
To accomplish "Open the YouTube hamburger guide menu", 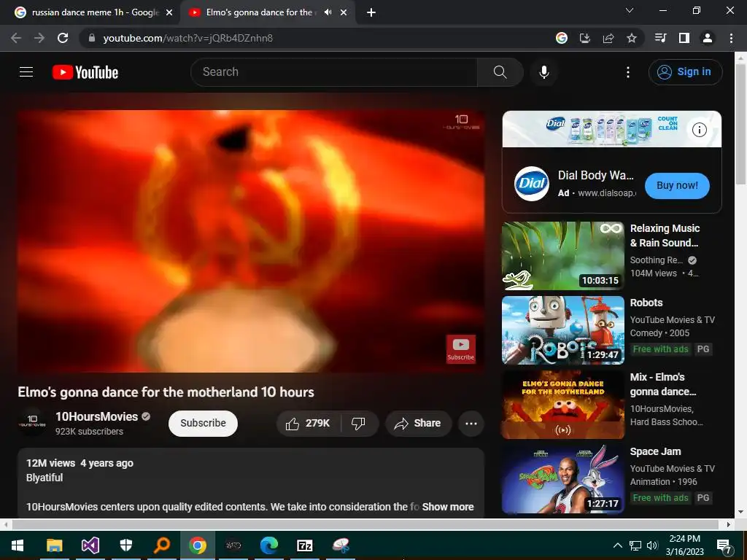I will coord(26,72).
